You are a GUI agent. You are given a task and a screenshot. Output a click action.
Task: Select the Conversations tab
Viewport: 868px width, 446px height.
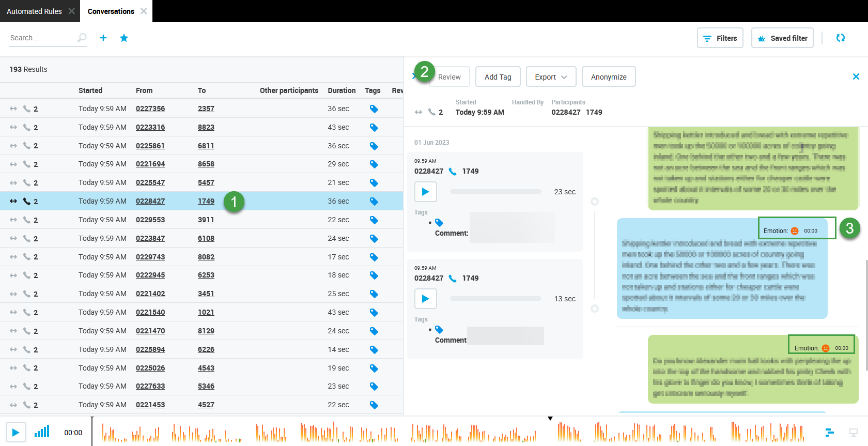[x=111, y=11]
